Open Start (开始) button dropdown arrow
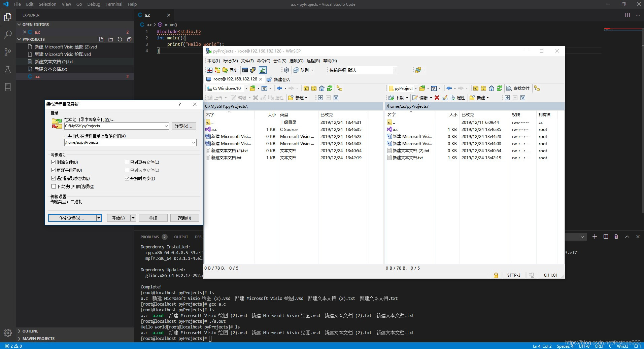Screen dimensions: 644x349 tap(133, 218)
